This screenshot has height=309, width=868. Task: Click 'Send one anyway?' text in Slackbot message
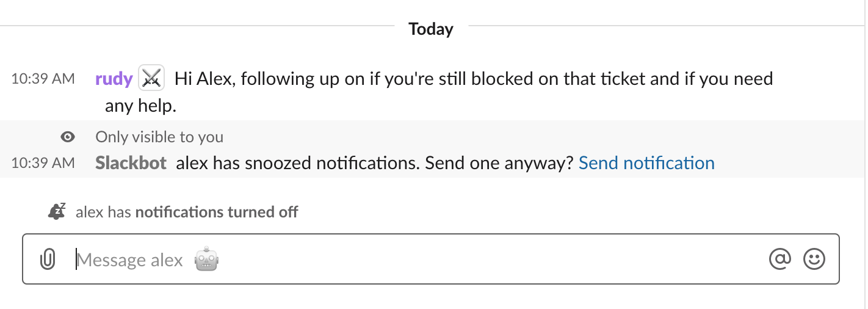tap(499, 163)
